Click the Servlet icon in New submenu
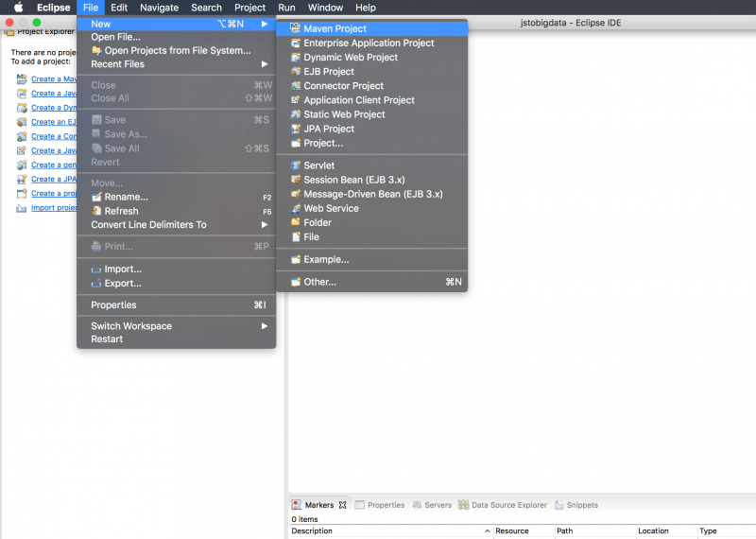The image size is (756, 539). [296, 165]
